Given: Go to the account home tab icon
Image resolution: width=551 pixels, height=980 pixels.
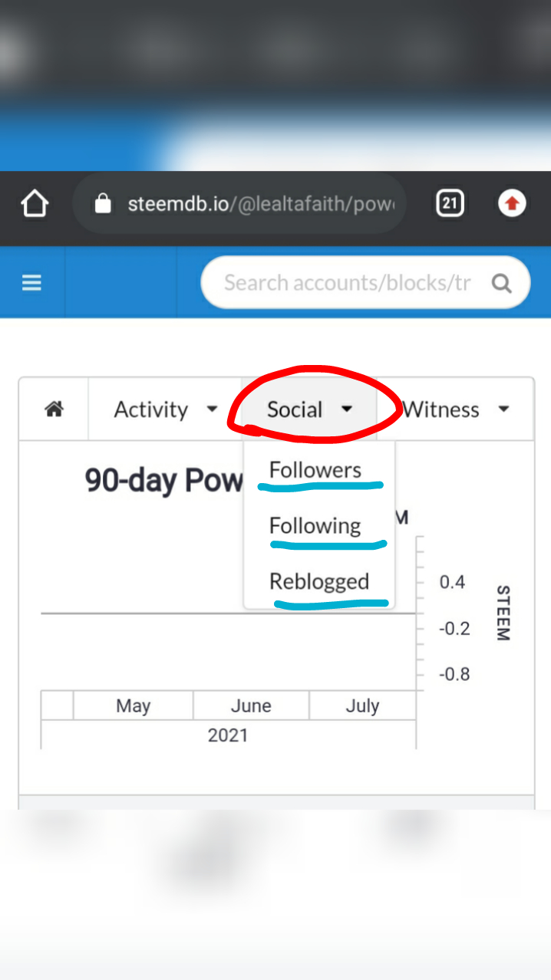Looking at the screenshot, I should 54,409.
